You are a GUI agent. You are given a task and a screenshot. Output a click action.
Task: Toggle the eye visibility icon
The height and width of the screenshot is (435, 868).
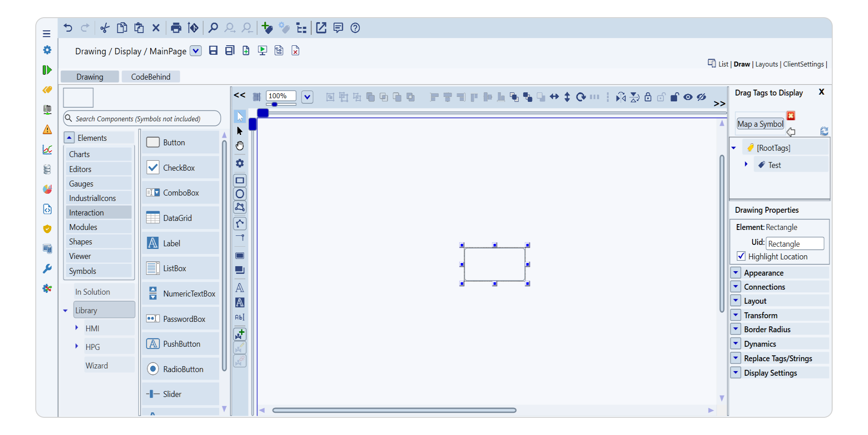click(x=688, y=97)
